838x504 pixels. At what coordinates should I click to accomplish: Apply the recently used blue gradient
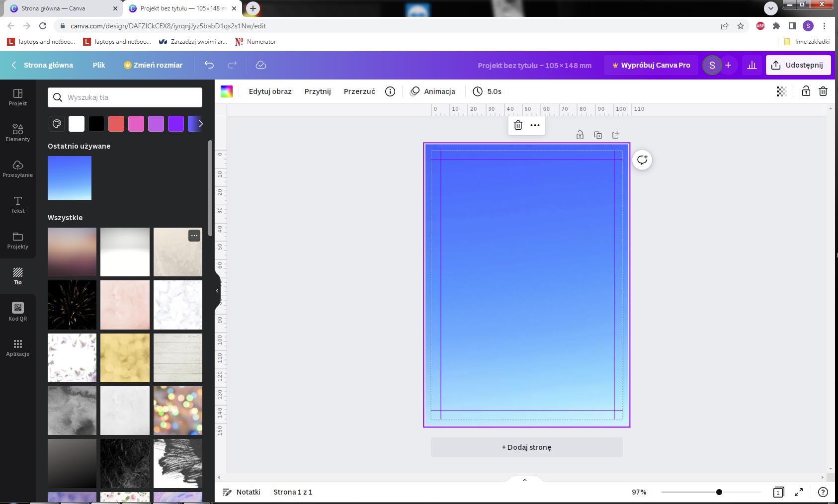coord(70,178)
